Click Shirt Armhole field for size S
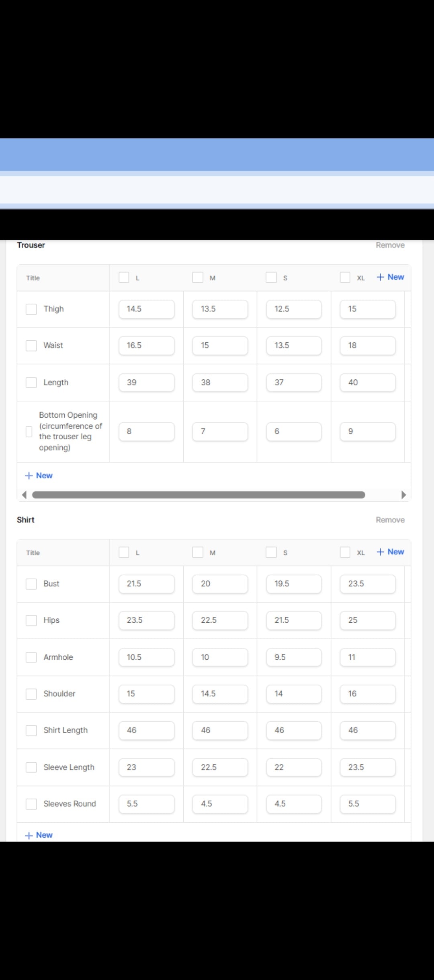Screen dimensions: 434x980 pyautogui.click(x=293, y=657)
